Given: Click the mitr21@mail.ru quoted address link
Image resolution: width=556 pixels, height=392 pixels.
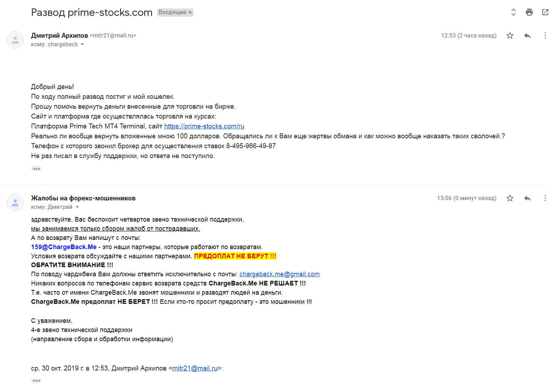Looking at the screenshot, I should coord(195,368).
